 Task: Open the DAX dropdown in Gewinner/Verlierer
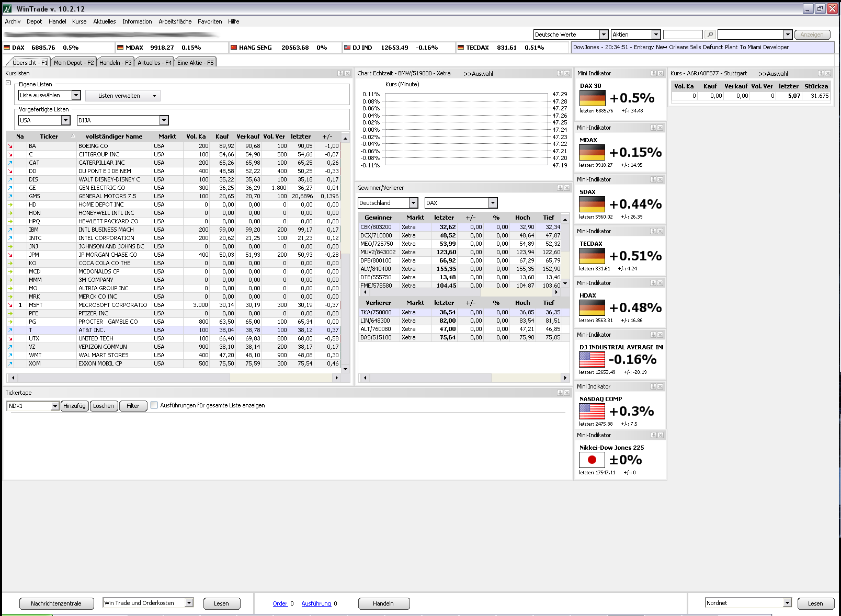[x=493, y=203]
